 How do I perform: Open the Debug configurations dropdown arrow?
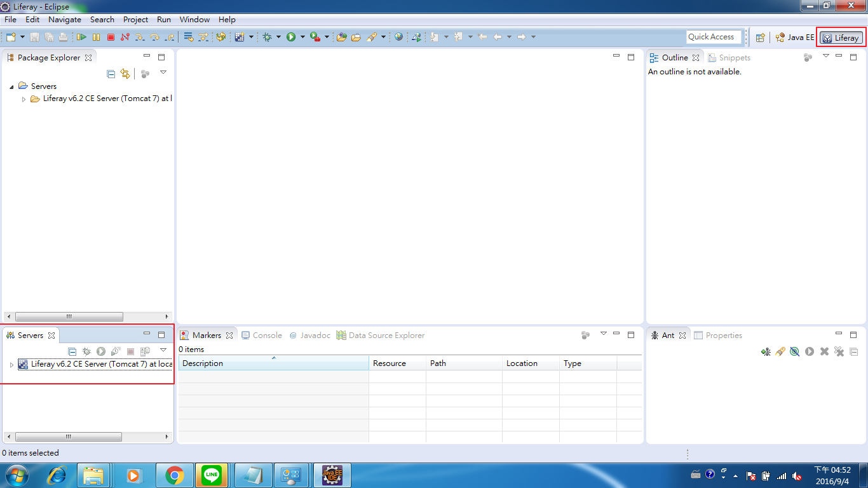tap(278, 37)
